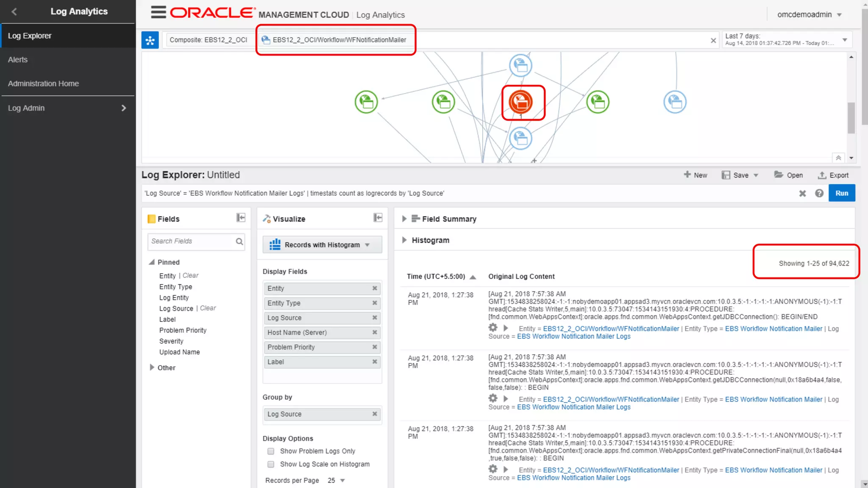
Task: Select the blue topology node at far right
Action: click(x=675, y=102)
